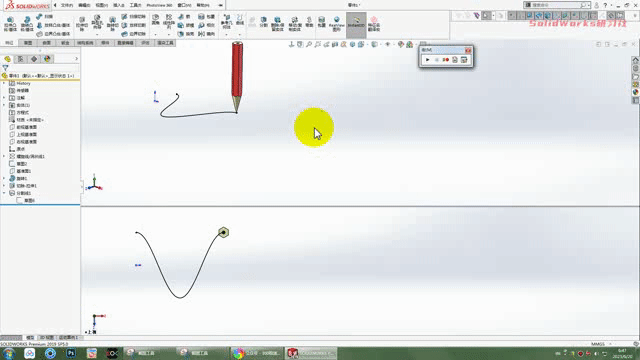Open the PropertyManager panel tab
Image resolution: width=640 pixels, height=360 pixels.
[21, 59]
